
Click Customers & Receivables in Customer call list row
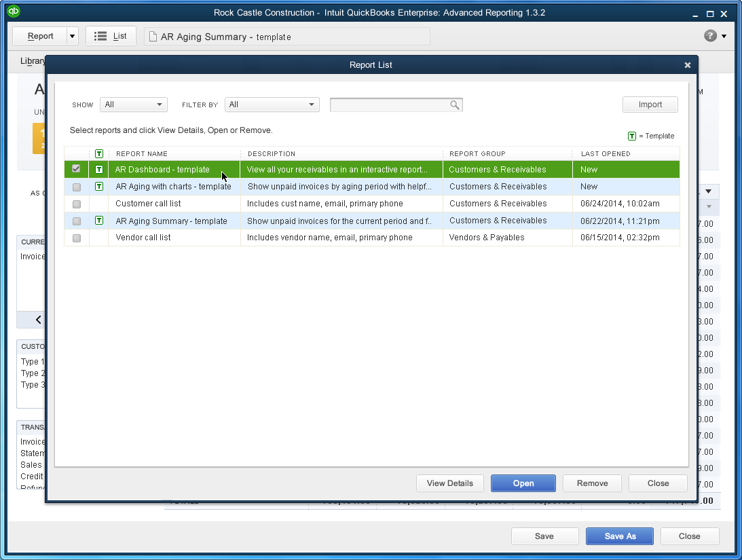point(498,204)
